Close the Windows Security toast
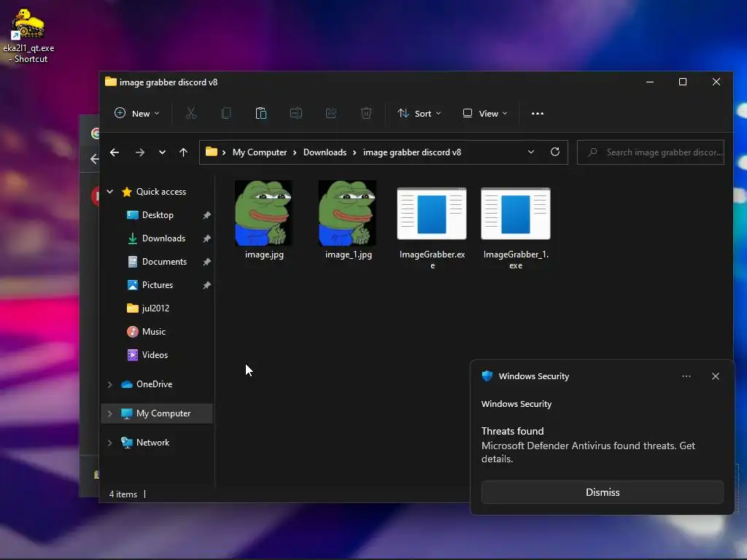 [x=715, y=376]
